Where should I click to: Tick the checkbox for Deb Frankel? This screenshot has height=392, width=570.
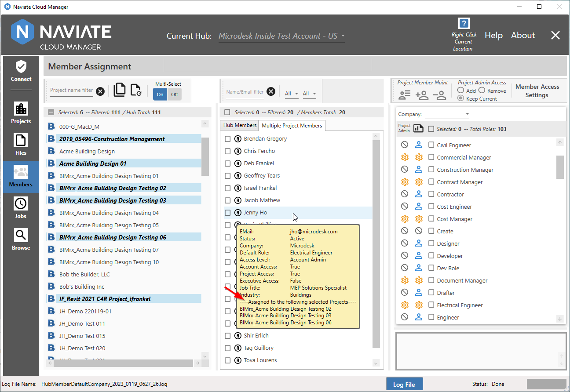coord(228,163)
